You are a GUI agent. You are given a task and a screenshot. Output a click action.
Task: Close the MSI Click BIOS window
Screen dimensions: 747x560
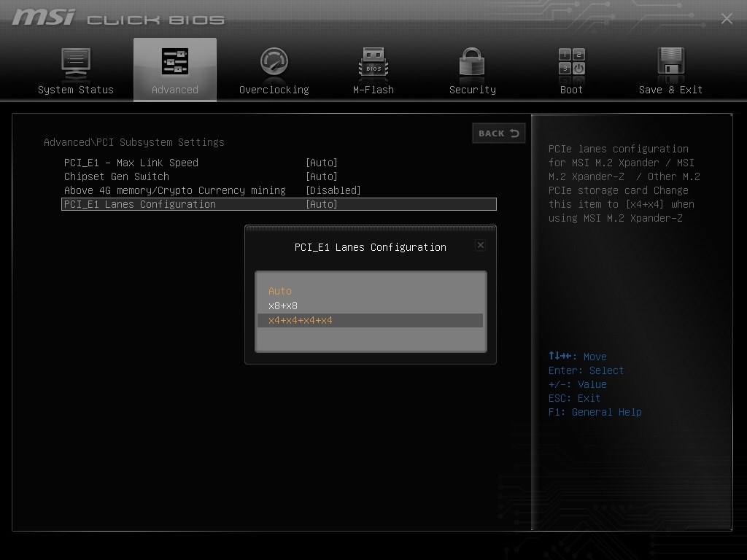coord(727,18)
